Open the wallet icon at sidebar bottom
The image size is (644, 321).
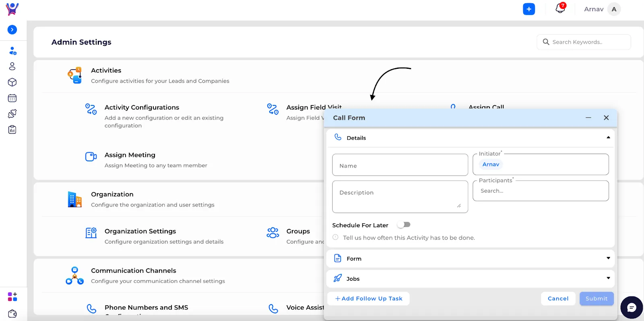pyautogui.click(x=12, y=314)
